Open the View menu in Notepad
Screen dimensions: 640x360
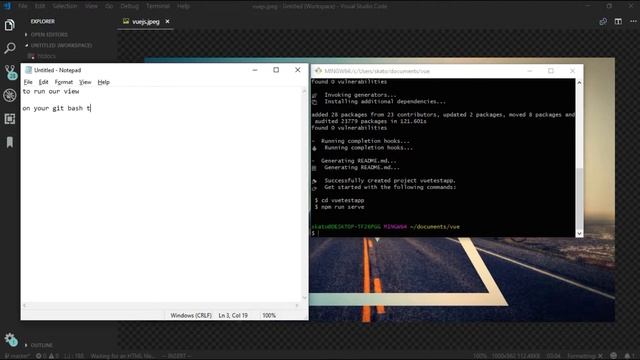tap(85, 82)
